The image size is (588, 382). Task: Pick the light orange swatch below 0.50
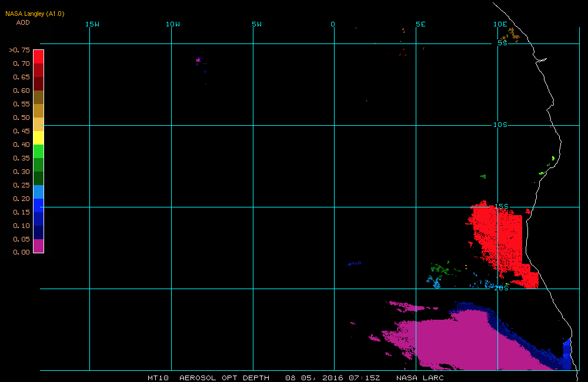pos(39,124)
